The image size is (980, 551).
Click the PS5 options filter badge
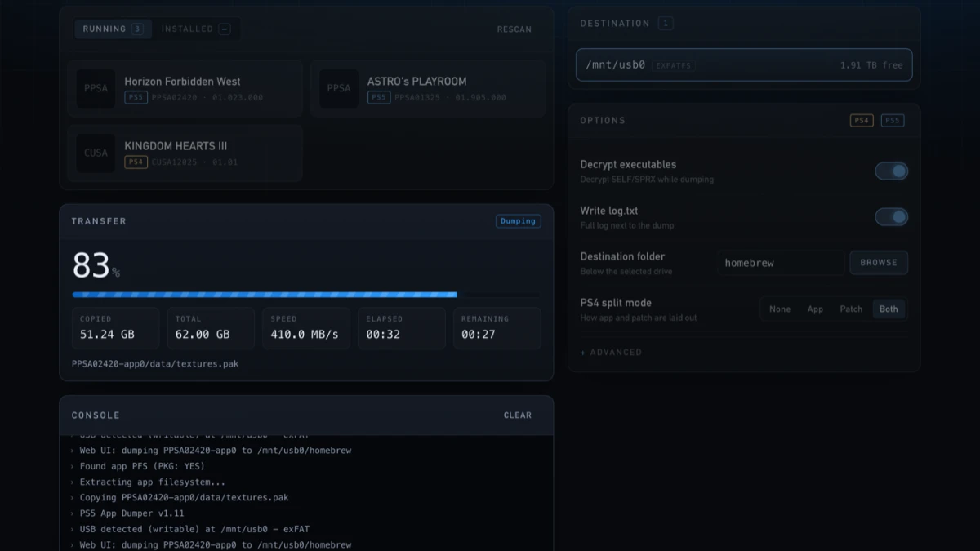tap(893, 121)
